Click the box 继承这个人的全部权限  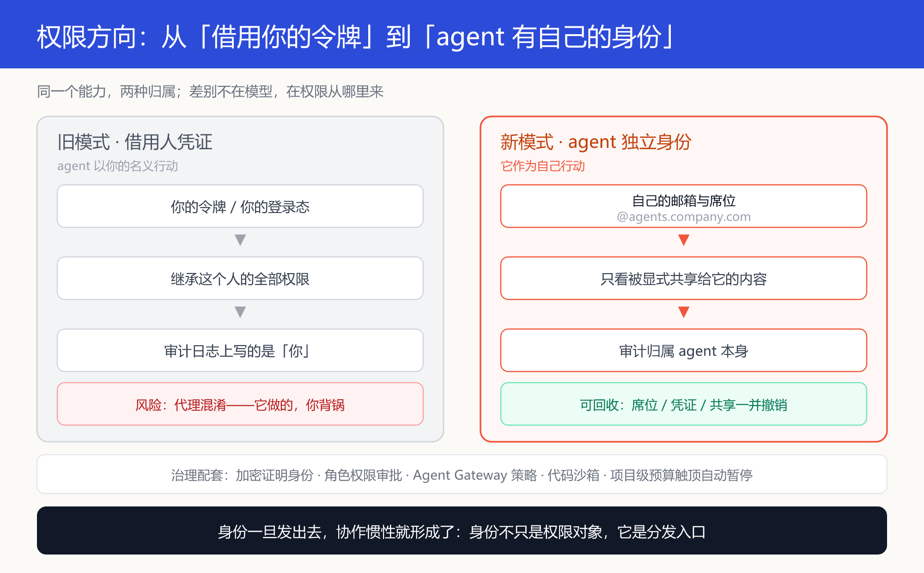tap(240, 278)
